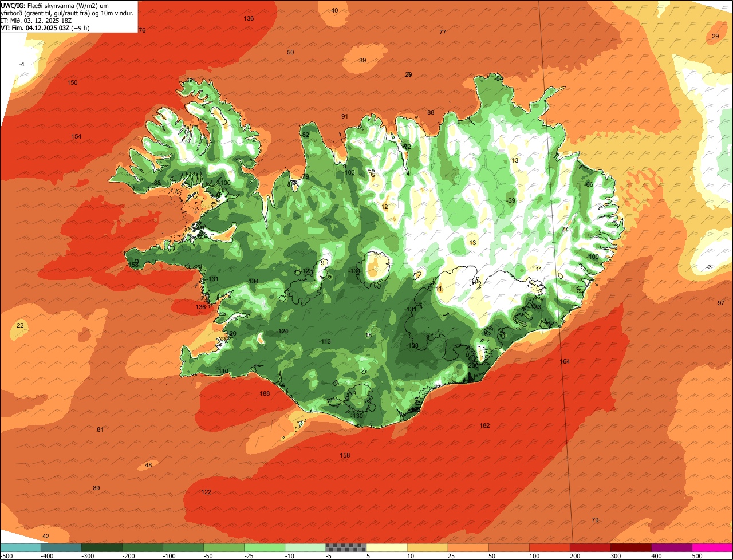The image size is (733, 560).
Task: Click the value 89 in the lower left ocean
Action: pos(96,488)
